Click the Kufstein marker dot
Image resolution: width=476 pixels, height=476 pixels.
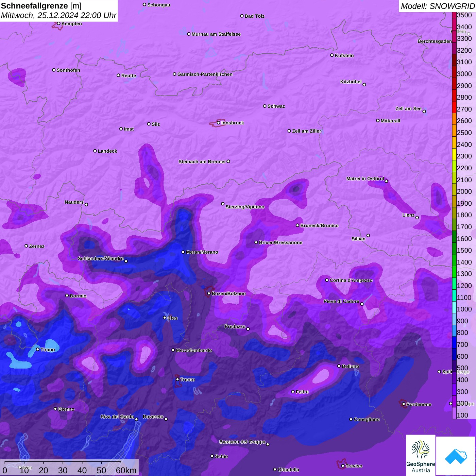332,55
